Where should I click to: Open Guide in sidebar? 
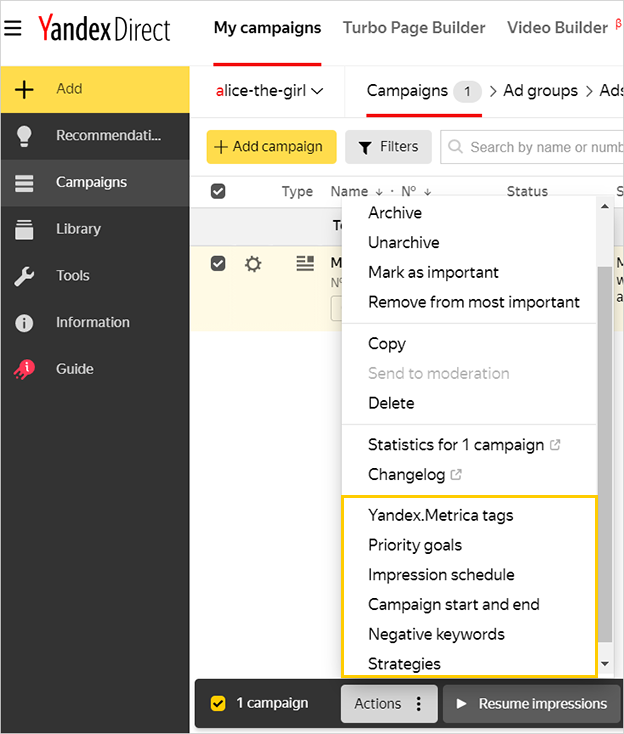[x=95, y=369]
